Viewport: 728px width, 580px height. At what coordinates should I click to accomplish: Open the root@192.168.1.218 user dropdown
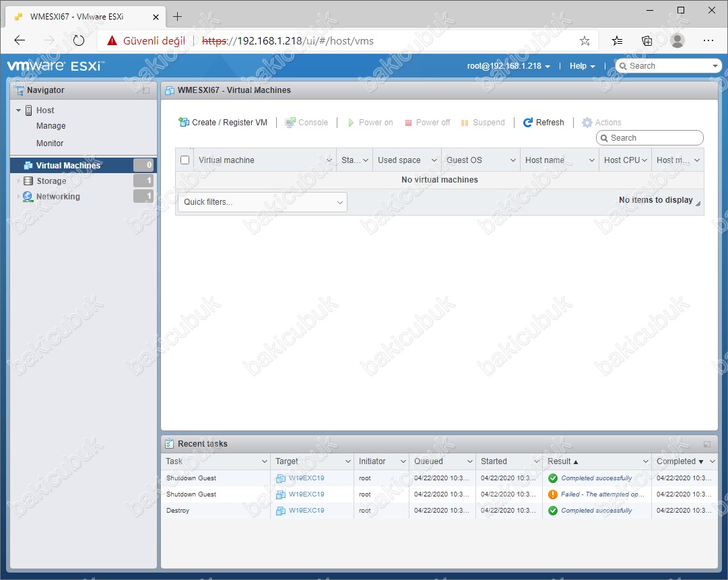coord(508,66)
